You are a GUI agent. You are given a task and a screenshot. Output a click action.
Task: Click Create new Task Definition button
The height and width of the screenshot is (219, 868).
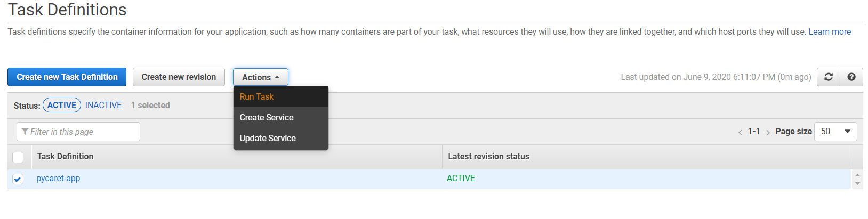click(67, 77)
